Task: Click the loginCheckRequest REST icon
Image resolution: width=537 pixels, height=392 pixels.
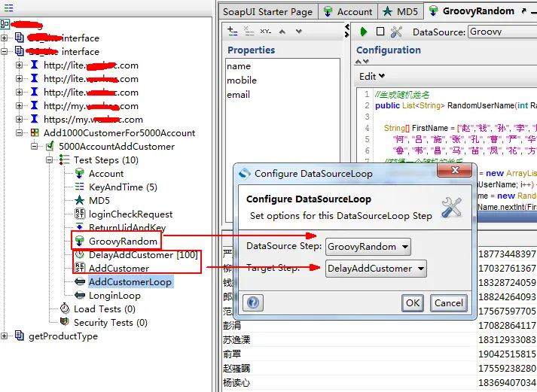Action: coord(79,214)
